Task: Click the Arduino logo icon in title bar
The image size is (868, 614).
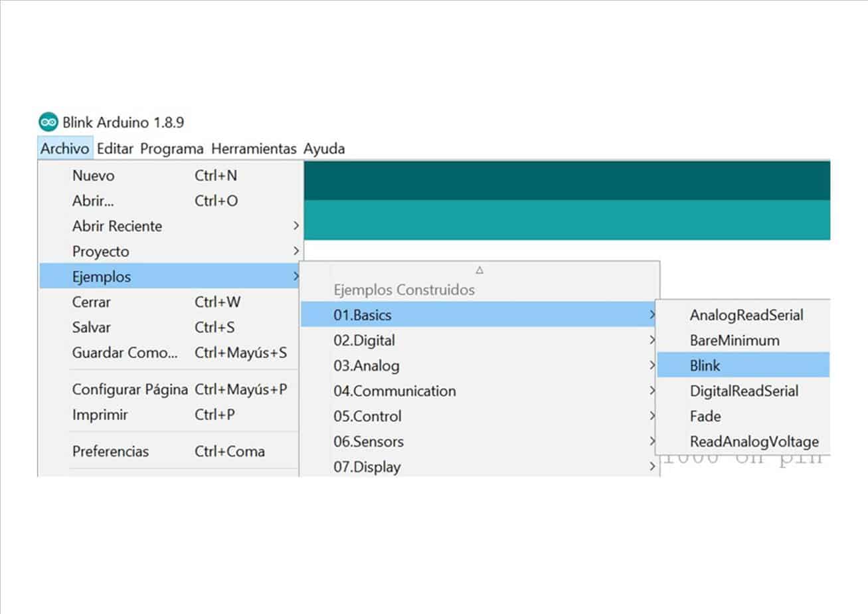Action: [48, 122]
